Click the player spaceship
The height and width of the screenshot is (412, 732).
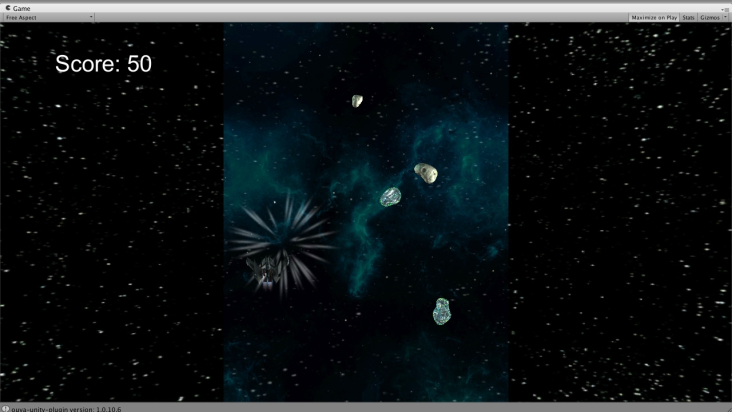tap(267, 270)
